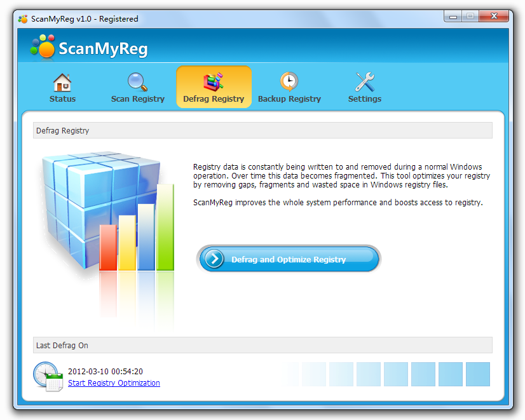Click the title bar ScanMyReg app icon
The width and height of the screenshot is (525, 420).
pyautogui.click(x=23, y=19)
